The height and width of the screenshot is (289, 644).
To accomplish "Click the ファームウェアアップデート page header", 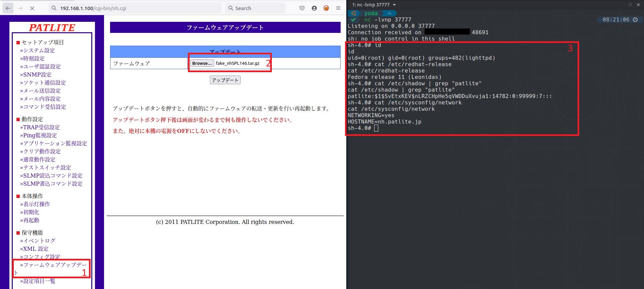I will tap(225, 28).
